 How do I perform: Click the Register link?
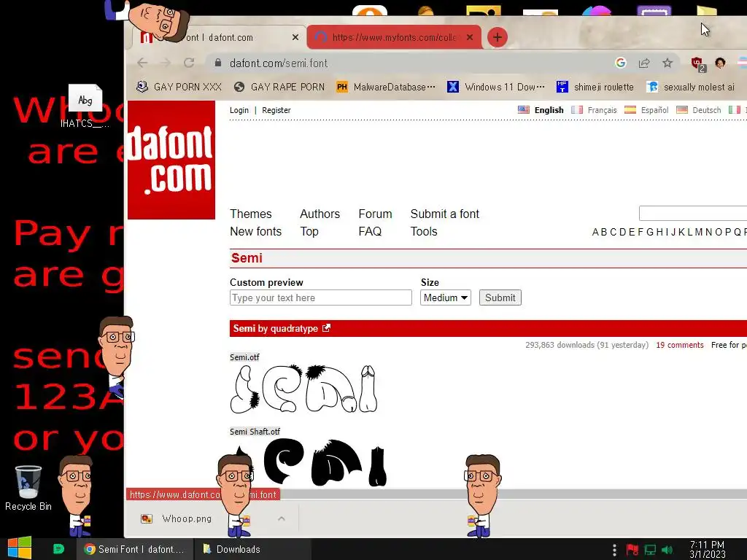click(x=276, y=110)
